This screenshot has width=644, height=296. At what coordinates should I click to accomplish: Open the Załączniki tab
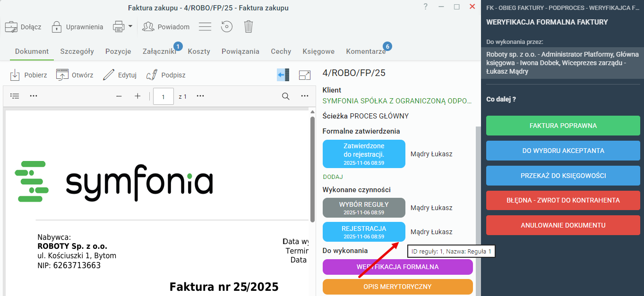pyautogui.click(x=159, y=51)
